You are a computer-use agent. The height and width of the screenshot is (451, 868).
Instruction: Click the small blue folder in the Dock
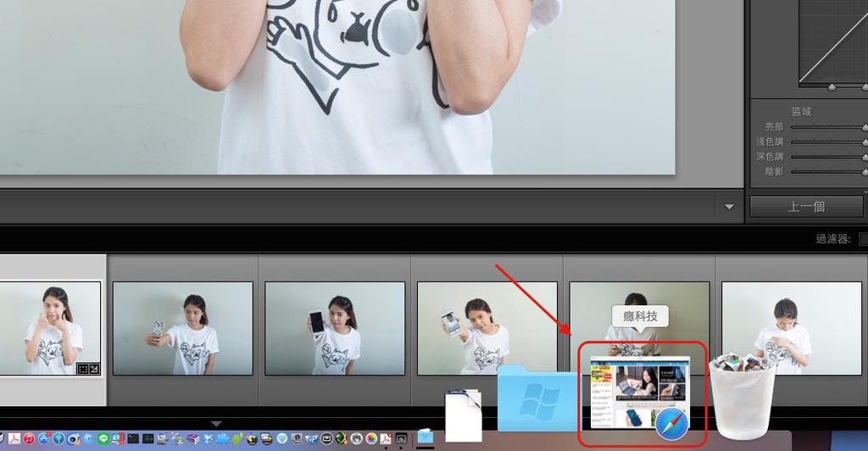pyautogui.click(x=426, y=437)
